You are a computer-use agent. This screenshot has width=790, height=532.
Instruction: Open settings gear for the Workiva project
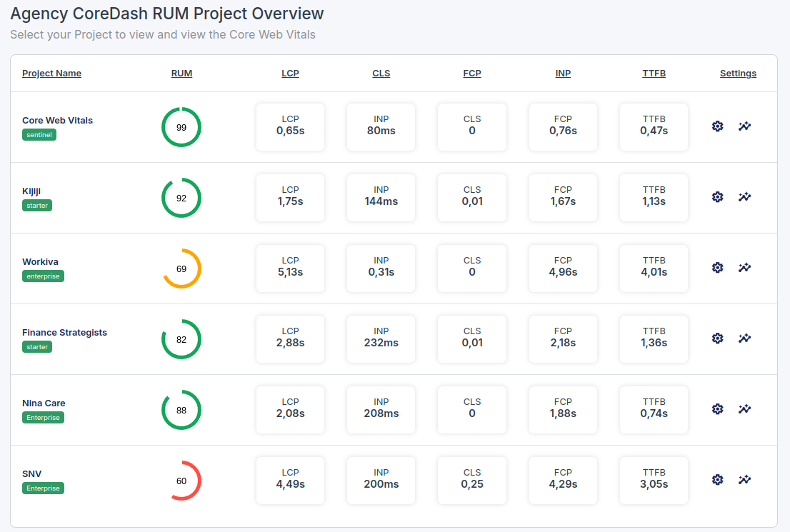(717, 267)
